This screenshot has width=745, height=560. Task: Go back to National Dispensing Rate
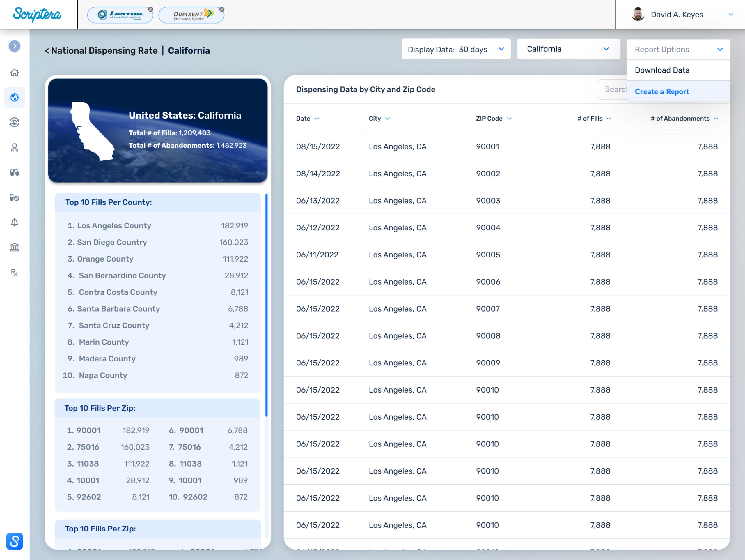point(101,51)
